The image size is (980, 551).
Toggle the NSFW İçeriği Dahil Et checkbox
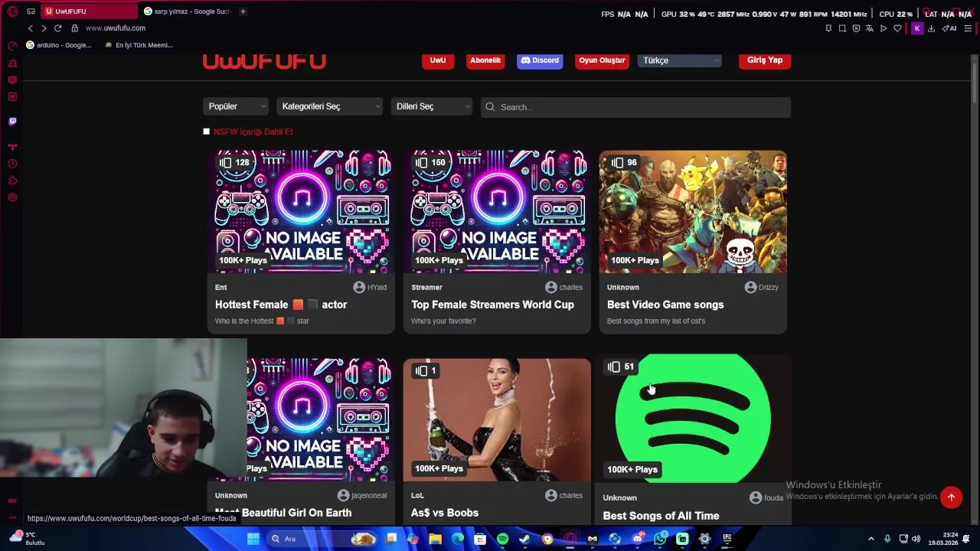[x=206, y=132]
